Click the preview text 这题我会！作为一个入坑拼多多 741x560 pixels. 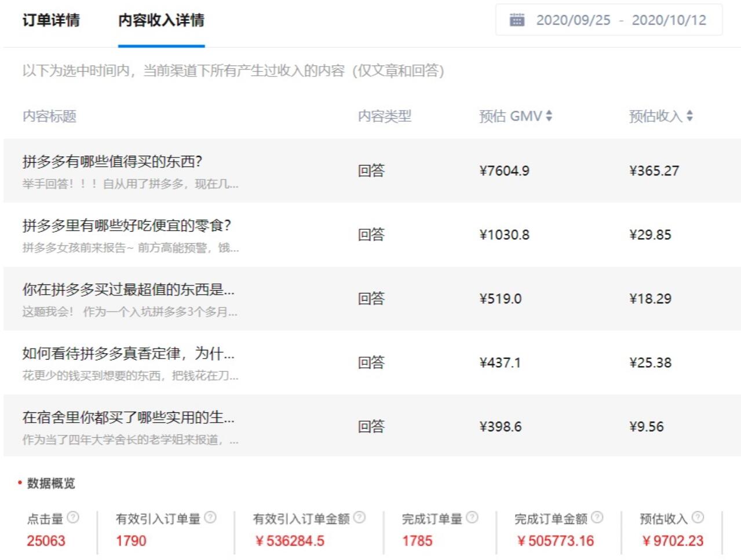130,312
